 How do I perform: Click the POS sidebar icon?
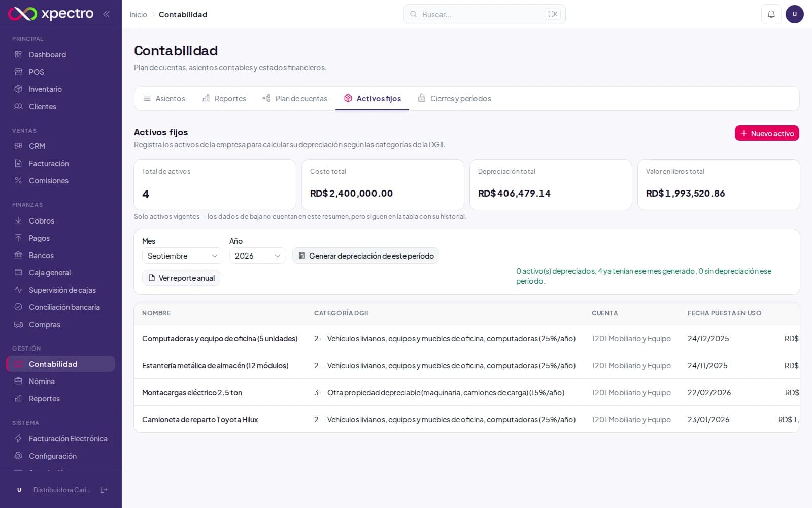(x=18, y=72)
